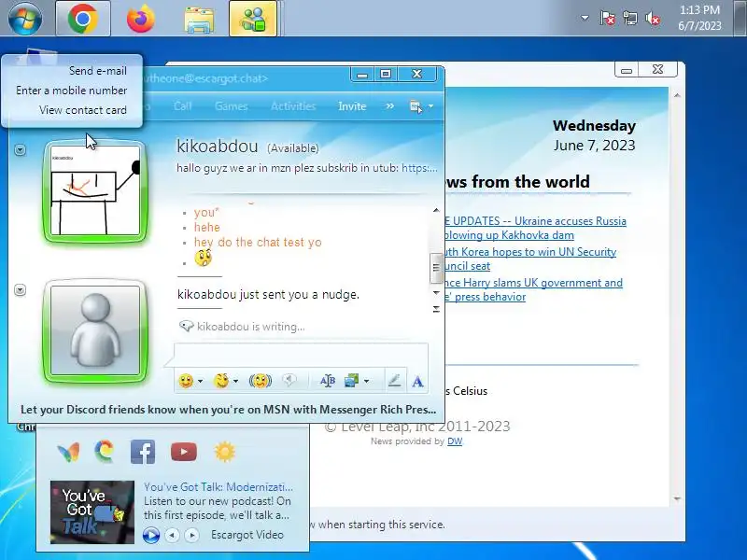Viewport: 747px width, 560px height.
Task: Open the weather sun icon tab
Action: (x=225, y=452)
